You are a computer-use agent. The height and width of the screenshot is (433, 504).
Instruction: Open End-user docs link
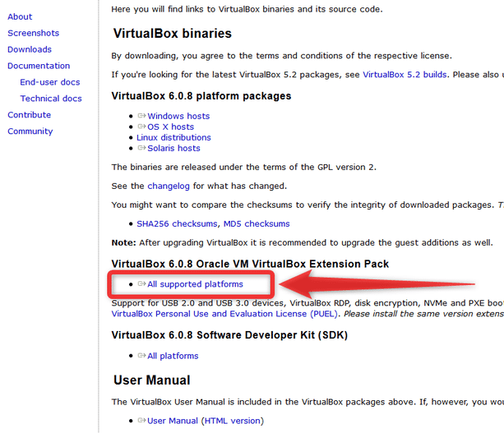tap(50, 82)
